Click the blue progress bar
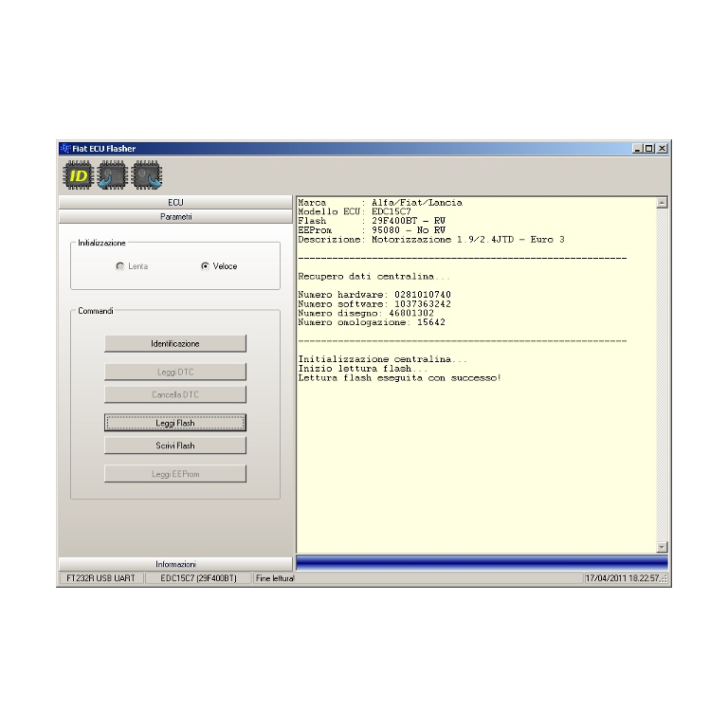 [482, 563]
